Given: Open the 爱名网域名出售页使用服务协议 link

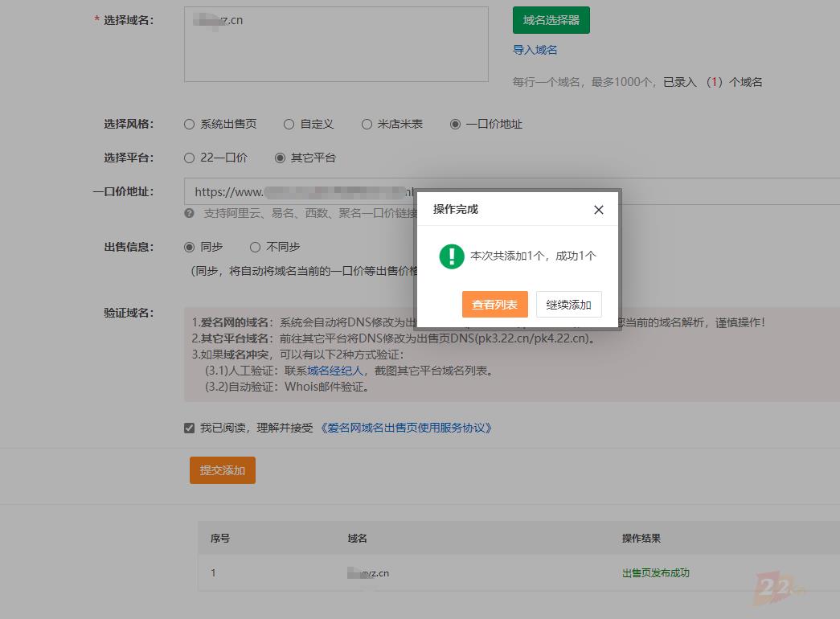Looking at the screenshot, I should click(x=406, y=428).
